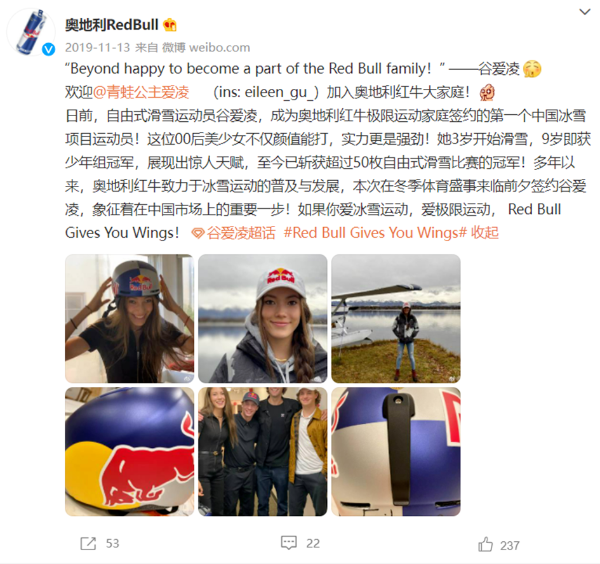This screenshot has height=564, width=600.
Task: Click the emoji after 加入奥地利红牛大家庭
Action: (487, 92)
